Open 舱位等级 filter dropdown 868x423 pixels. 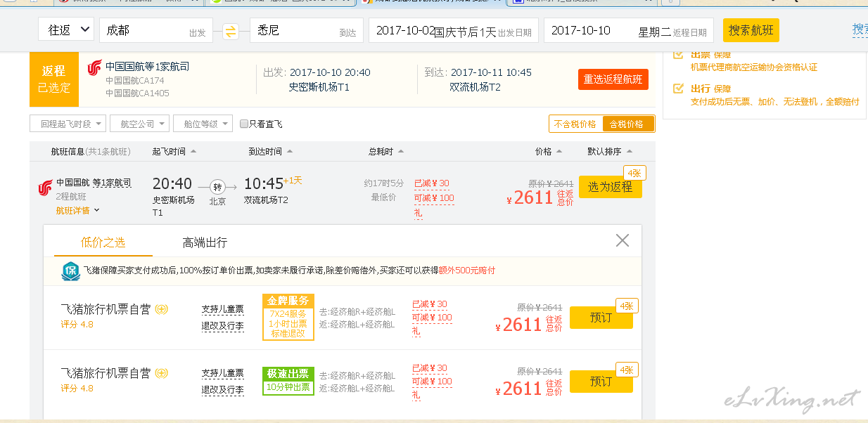pyautogui.click(x=203, y=124)
